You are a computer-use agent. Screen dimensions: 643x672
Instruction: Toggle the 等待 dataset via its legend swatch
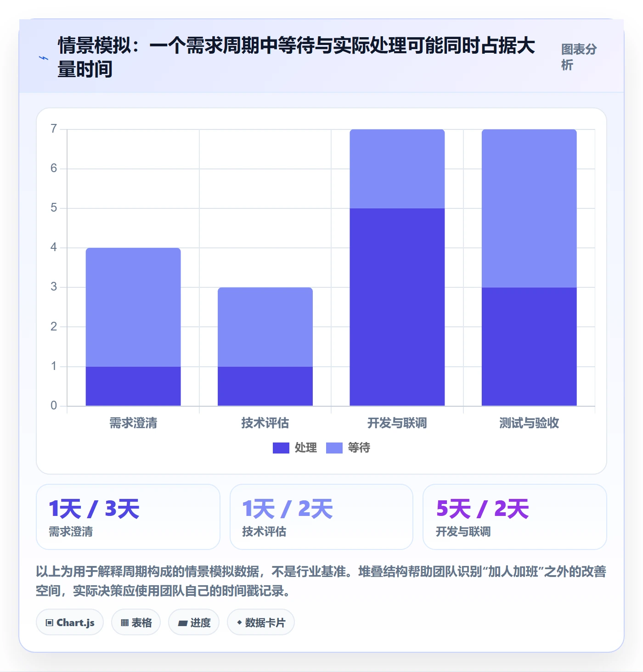coord(334,448)
